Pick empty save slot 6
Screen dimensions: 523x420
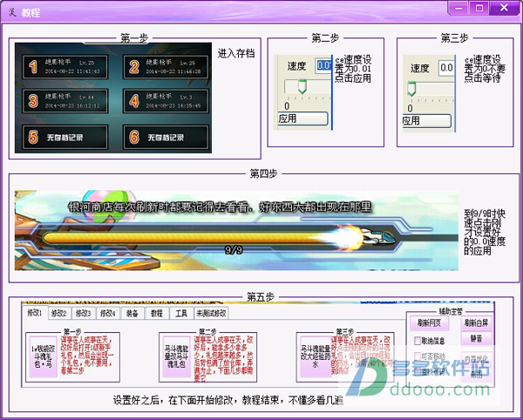pyautogui.click(x=166, y=137)
